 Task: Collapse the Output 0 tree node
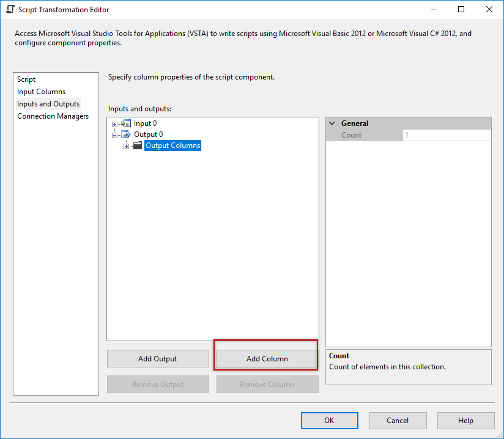(x=115, y=134)
